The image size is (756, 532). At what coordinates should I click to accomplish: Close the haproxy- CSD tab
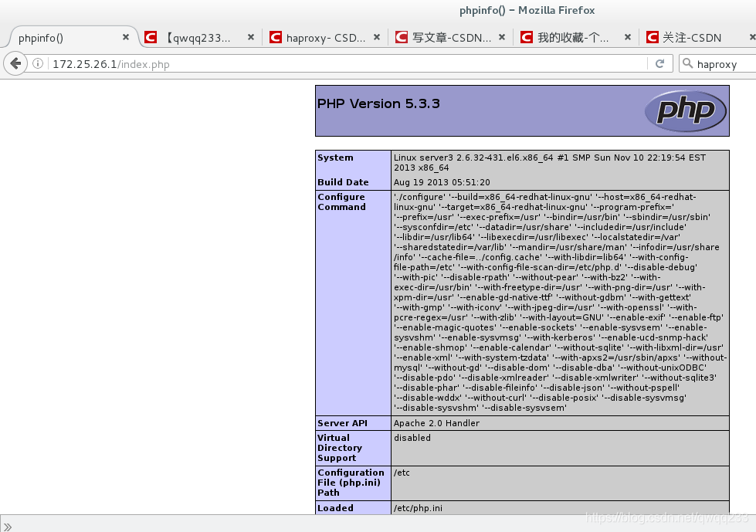[377, 37]
